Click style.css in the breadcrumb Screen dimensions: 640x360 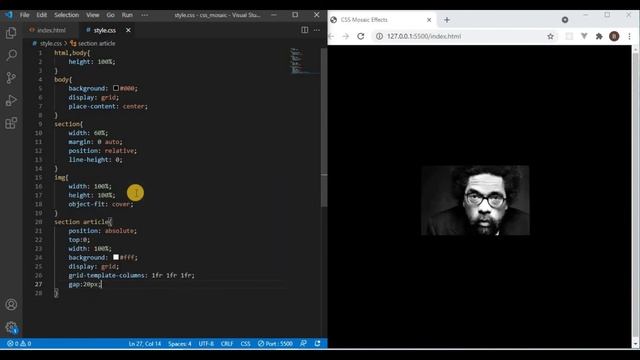pos(51,43)
